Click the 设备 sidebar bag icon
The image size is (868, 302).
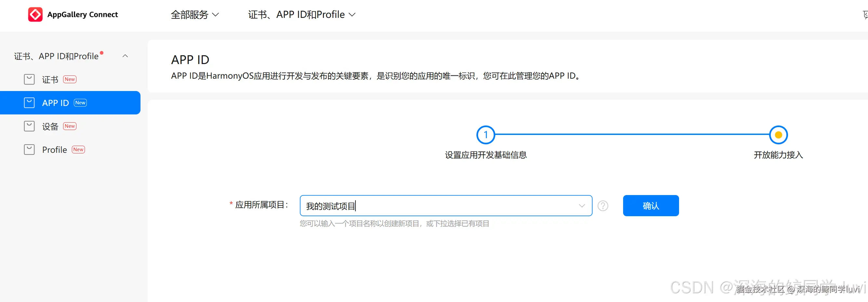coord(29,126)
